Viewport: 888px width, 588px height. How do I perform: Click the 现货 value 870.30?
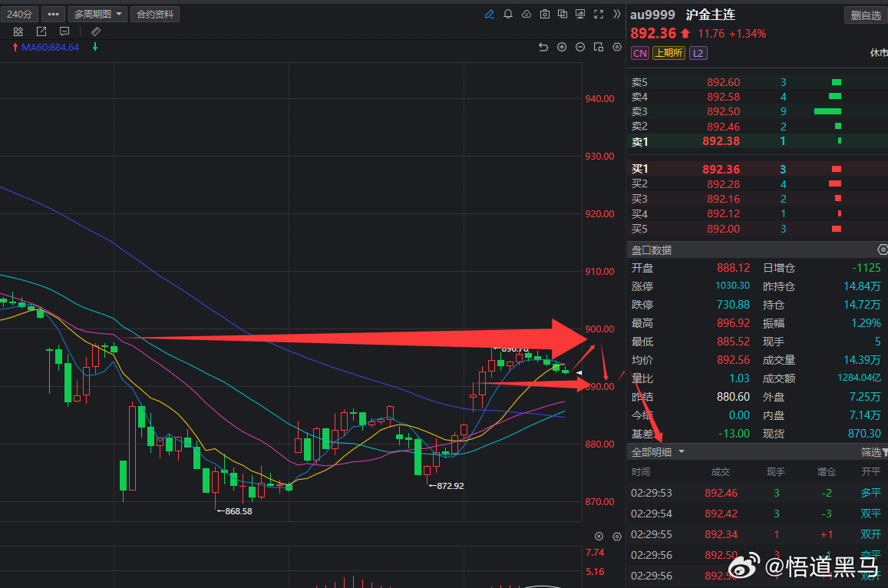pos(864,434)
